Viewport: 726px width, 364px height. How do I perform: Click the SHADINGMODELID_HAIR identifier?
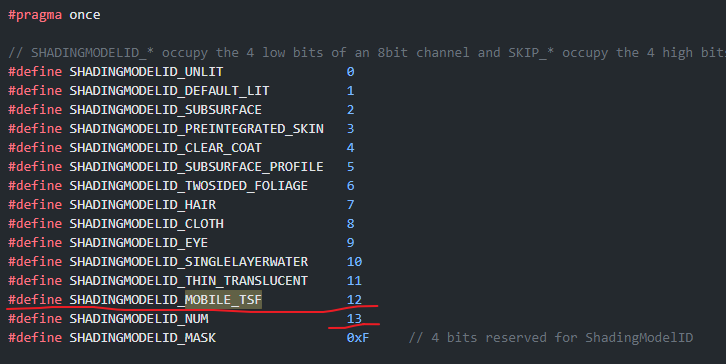tap(143, 205)
